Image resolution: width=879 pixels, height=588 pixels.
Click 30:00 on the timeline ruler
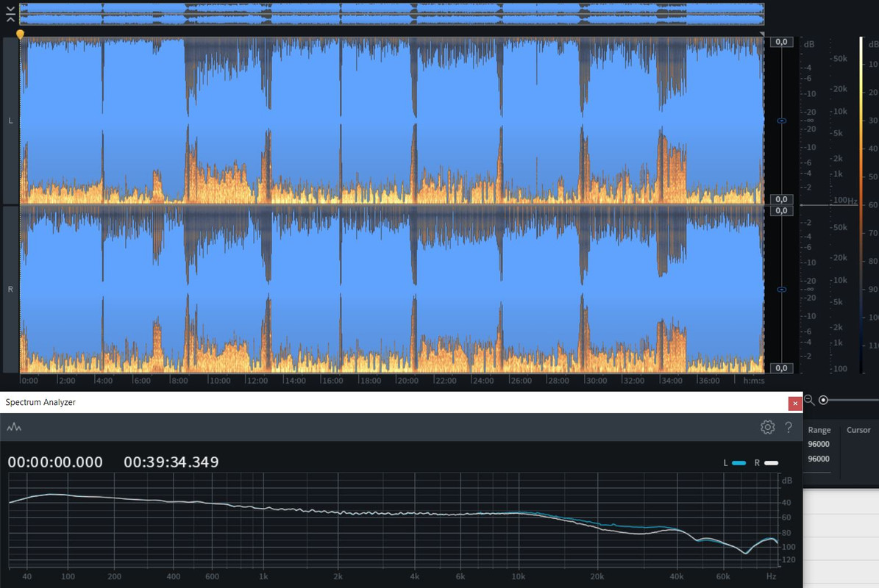[596, 381]
